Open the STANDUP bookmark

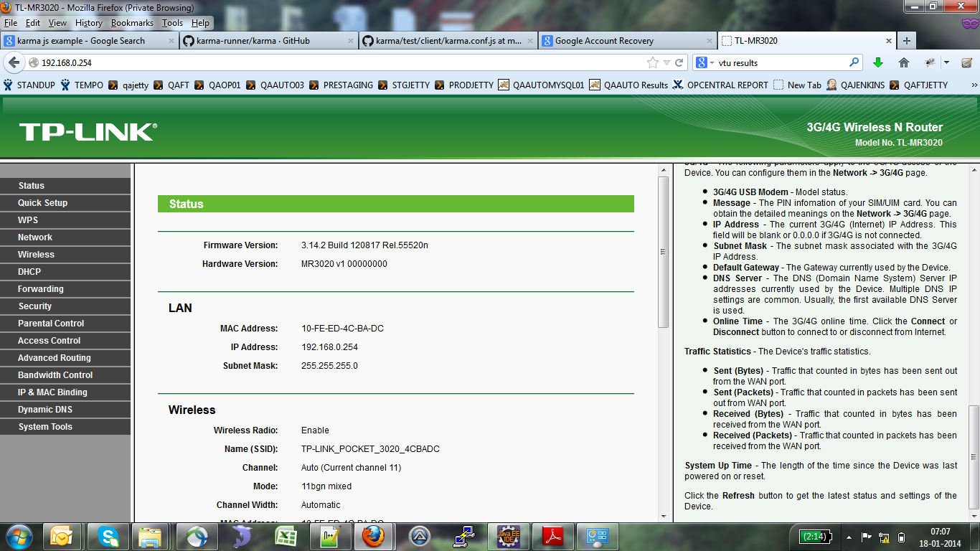pyautogui.click(x=29, y=85)
